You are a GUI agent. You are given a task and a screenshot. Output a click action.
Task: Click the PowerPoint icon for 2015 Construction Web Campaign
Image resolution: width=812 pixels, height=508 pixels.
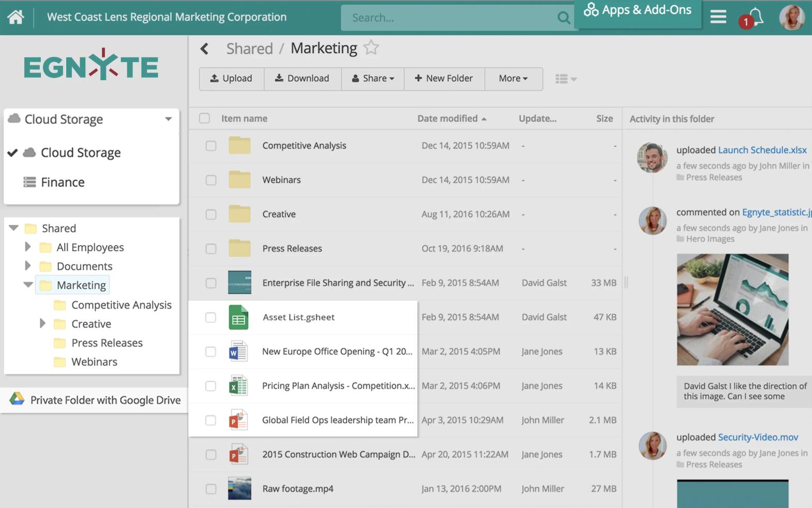coord(238,455)
